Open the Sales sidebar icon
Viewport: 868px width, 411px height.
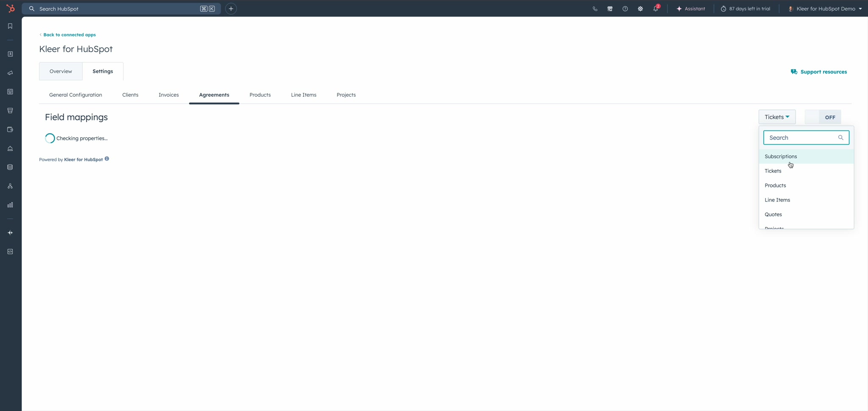[10, 111]
